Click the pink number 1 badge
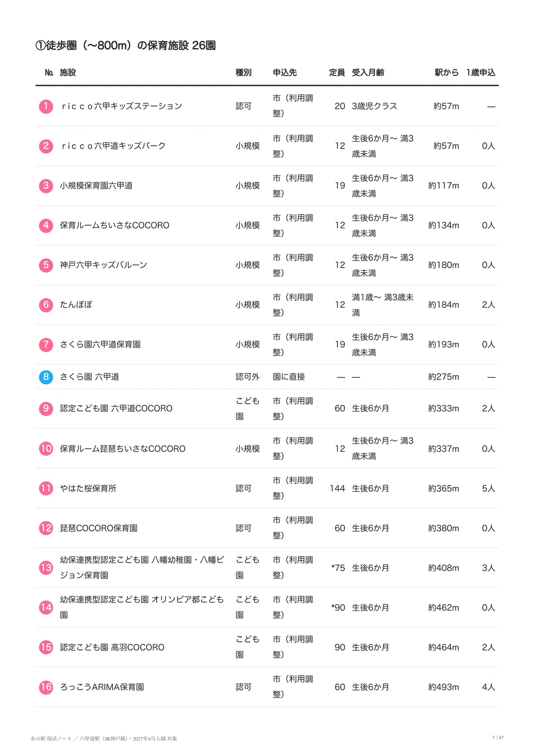 (46, 106)
